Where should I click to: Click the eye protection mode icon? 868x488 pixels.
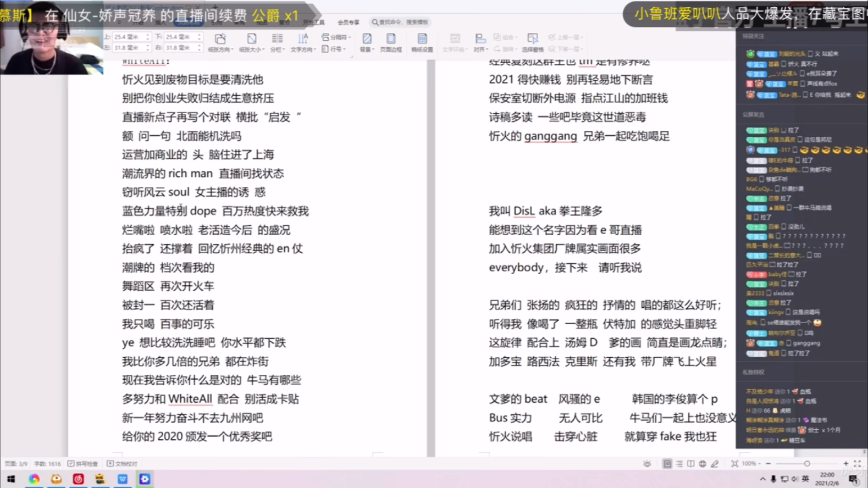647,464
